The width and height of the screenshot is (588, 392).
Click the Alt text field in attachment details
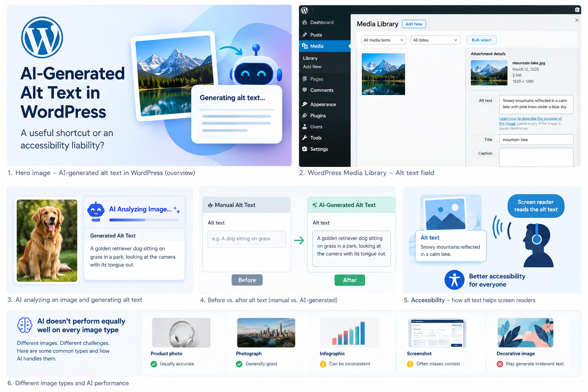[x=536, y=104]
